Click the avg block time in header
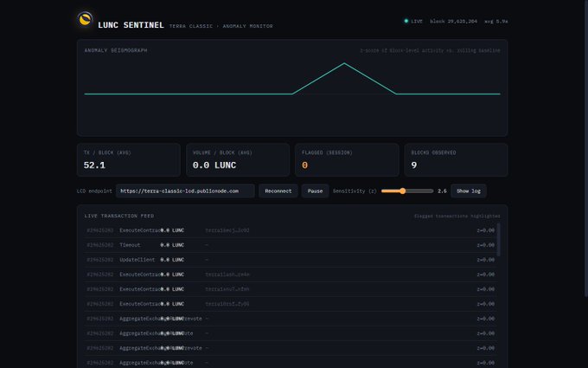 [496, 22]
